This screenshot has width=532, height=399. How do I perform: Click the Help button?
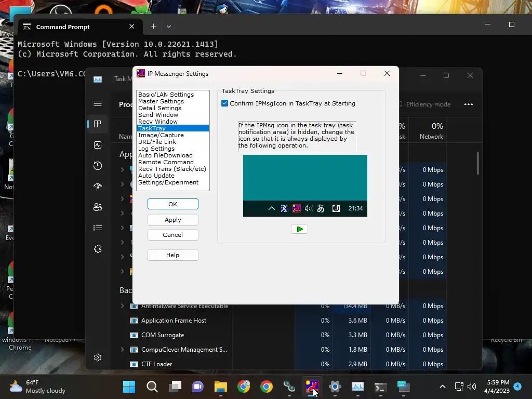[x=172, y=255]
